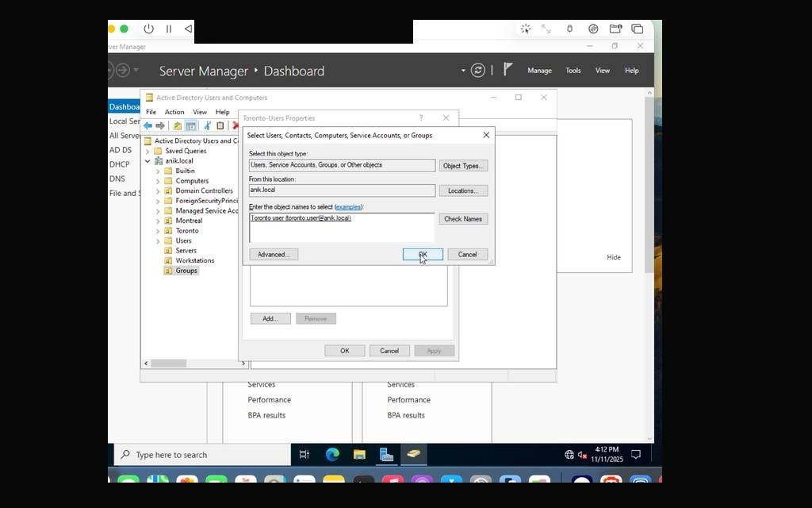This screenshot has width=812, height=508.
Task: Open Task View on the Windows taskbar
Action: (304, 455)
